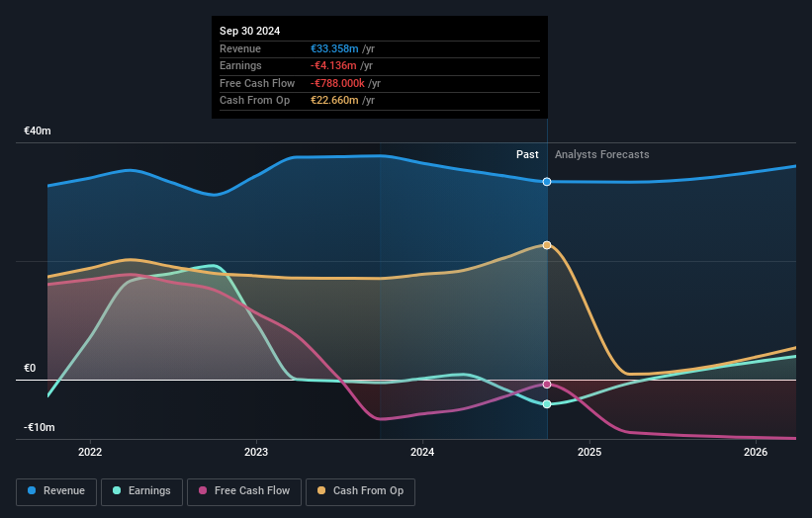Click the Revenue row label in tooltip
Screen dimensions: 812x518
(x=240, y=48)
